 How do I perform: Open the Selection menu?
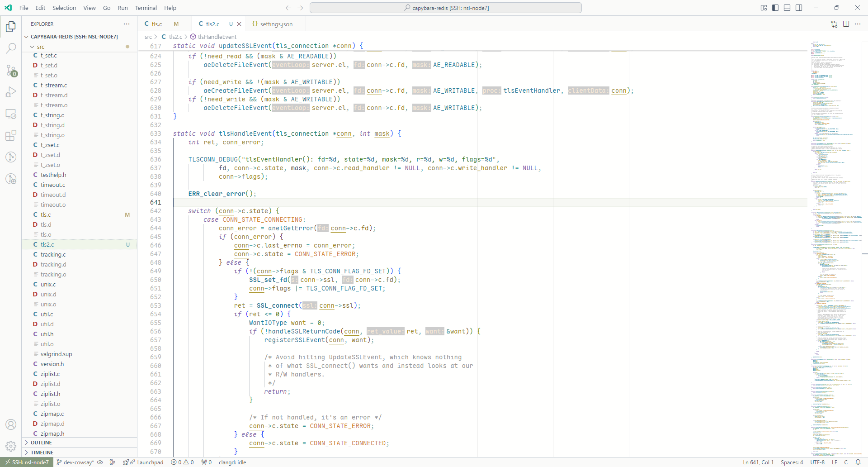click(64, 8)
